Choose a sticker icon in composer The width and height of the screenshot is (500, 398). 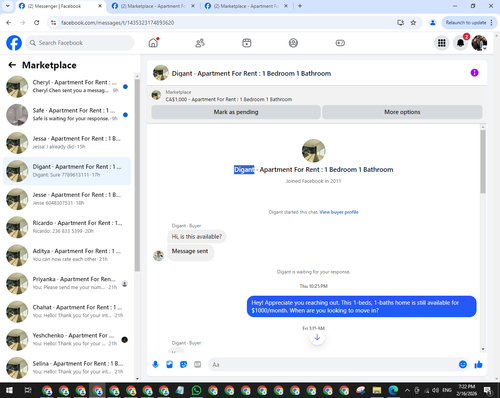pos(183,364)
